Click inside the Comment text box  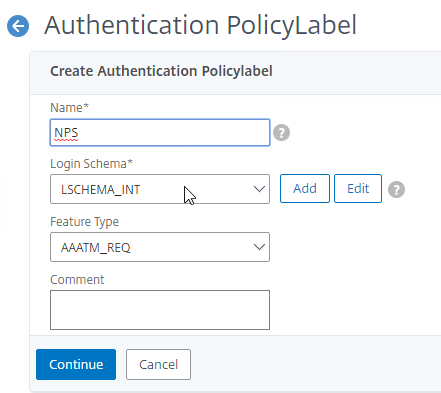(x=160, y=310)
